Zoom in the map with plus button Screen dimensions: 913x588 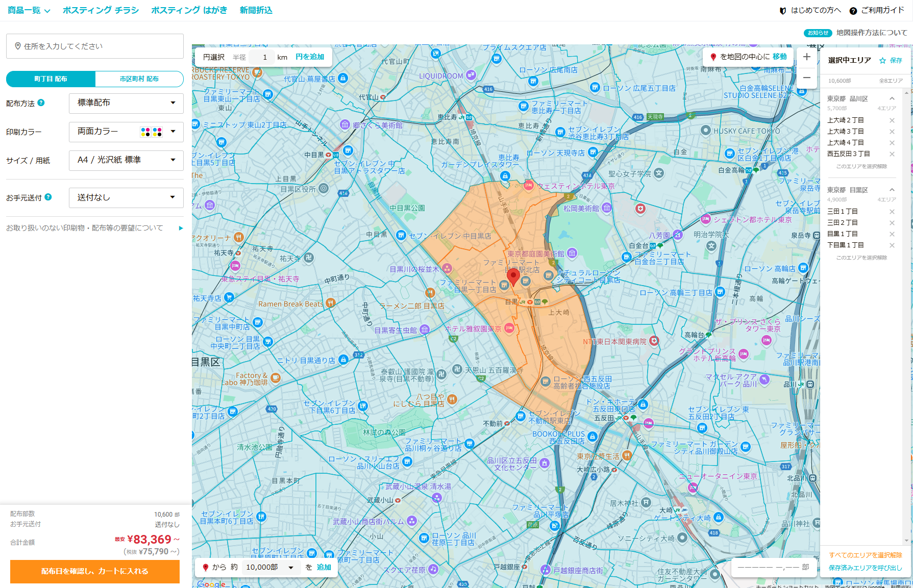click(x=806, y=57)
